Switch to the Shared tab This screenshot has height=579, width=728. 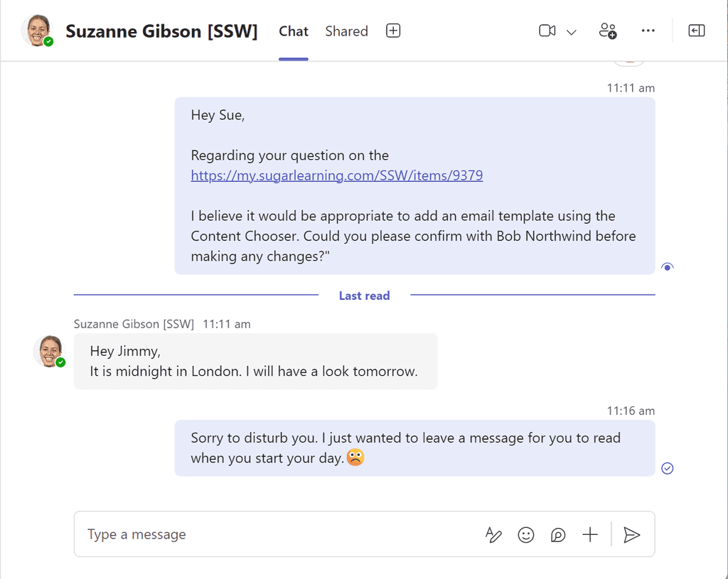346,31
